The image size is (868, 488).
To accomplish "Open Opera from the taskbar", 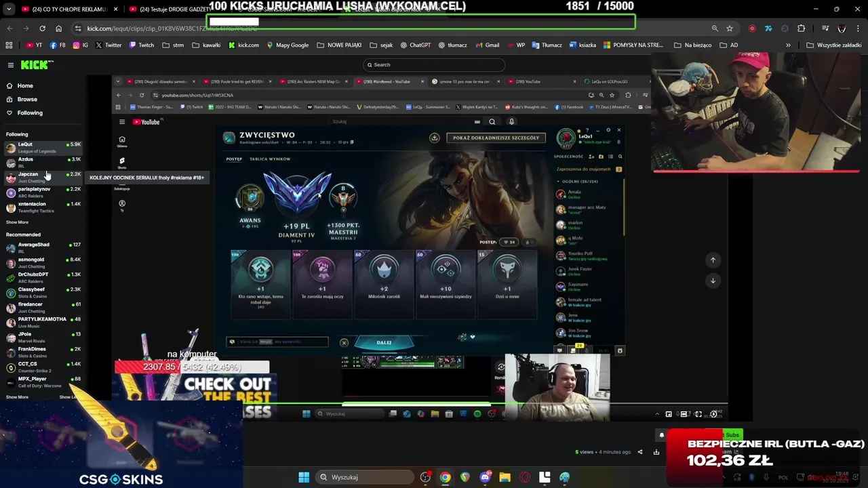I will click(524, 477).
